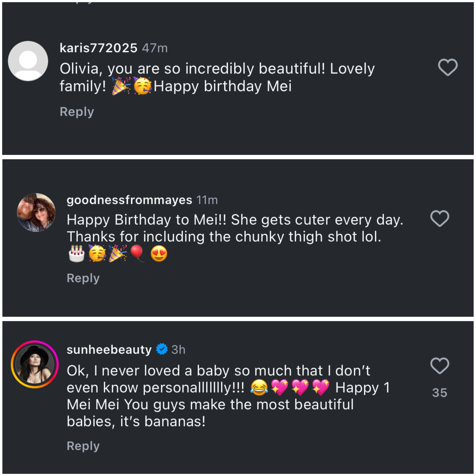This screenshot has width=476, height=476.
Task: Visit goodnessfrommayes profile via username
Action: [129, 200]
